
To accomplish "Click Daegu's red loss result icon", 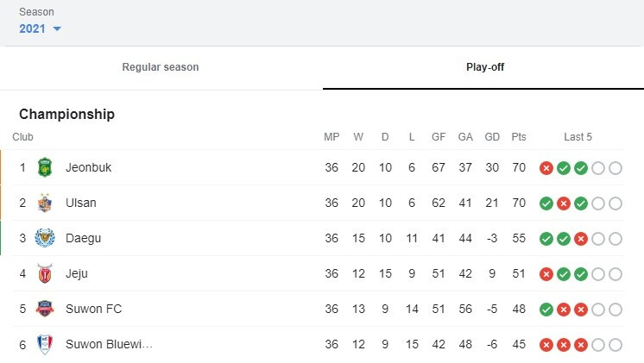I will [581, 238].
